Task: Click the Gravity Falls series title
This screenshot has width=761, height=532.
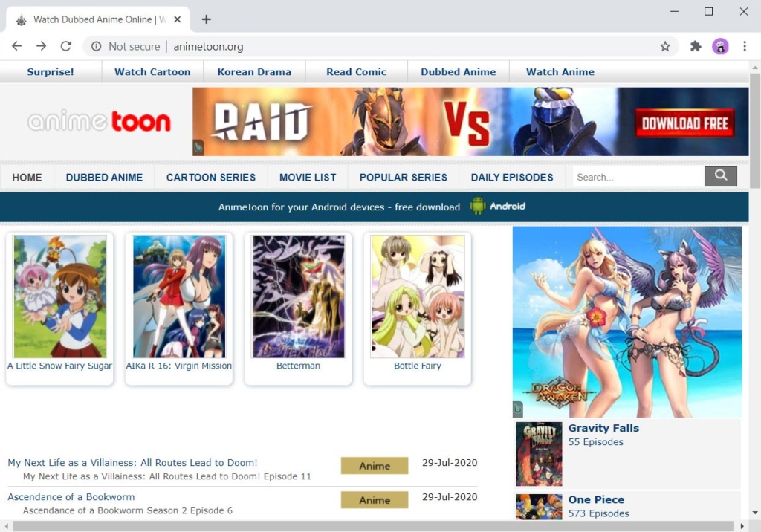Action: click(x=603, y=428)
